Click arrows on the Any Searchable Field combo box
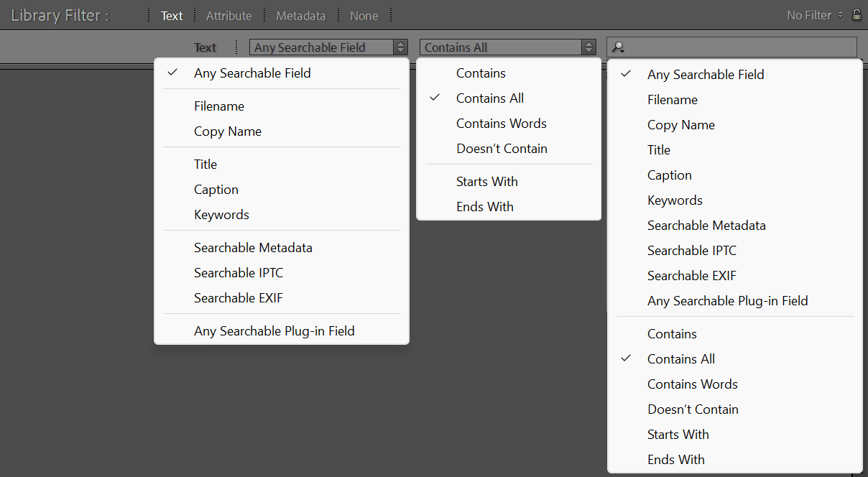 click(x=400, y=47)
